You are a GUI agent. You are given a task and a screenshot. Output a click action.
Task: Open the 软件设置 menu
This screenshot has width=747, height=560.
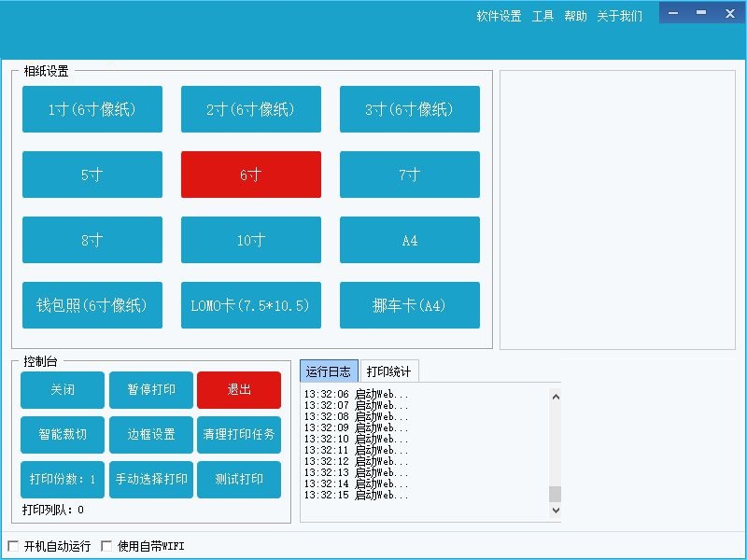(499, 16)
